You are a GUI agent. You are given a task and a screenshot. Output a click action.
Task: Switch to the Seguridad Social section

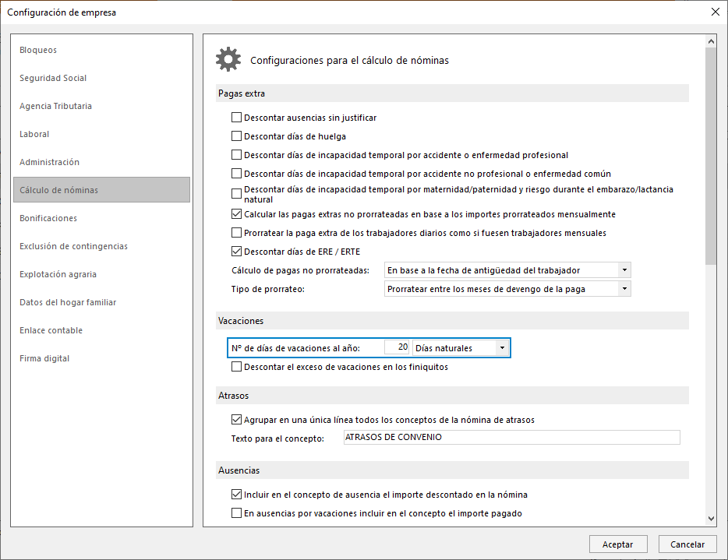click(x=53, y=78)
